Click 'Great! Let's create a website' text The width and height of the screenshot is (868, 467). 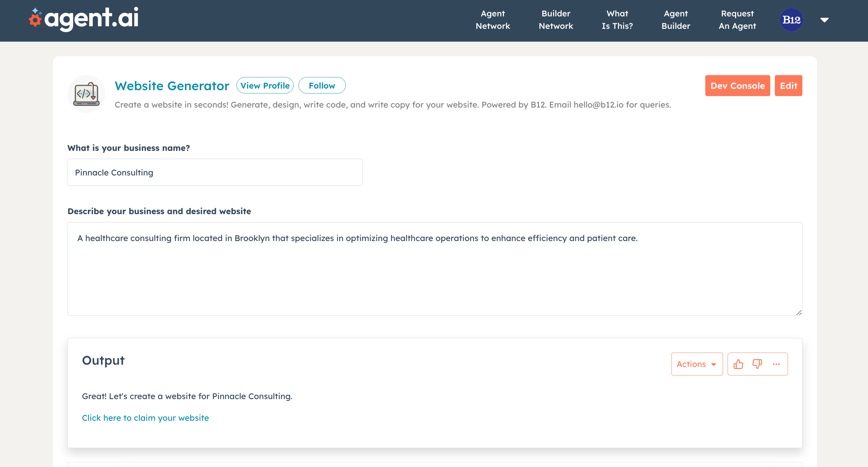click(x=187, y=396)
